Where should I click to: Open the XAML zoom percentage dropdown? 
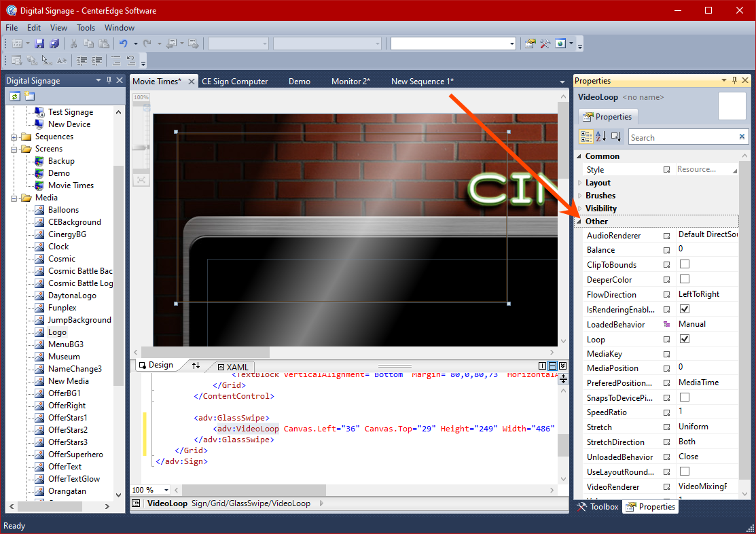pos(166,490)
